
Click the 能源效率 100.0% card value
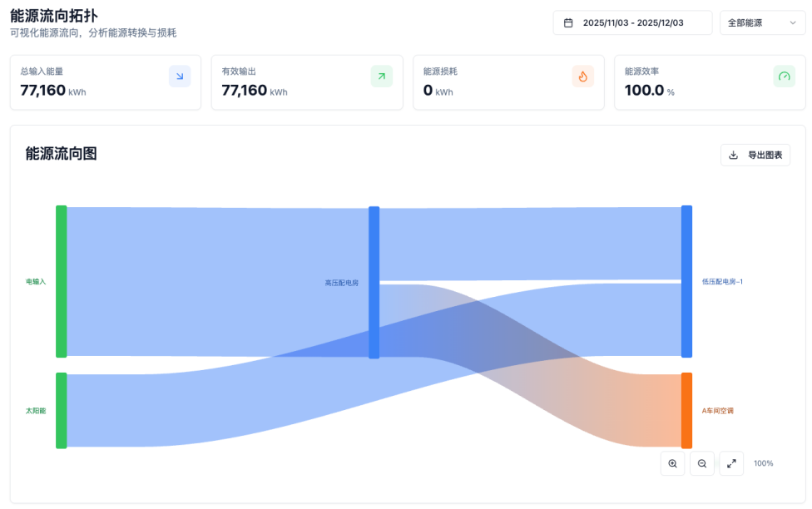click(x=645, y=91)
